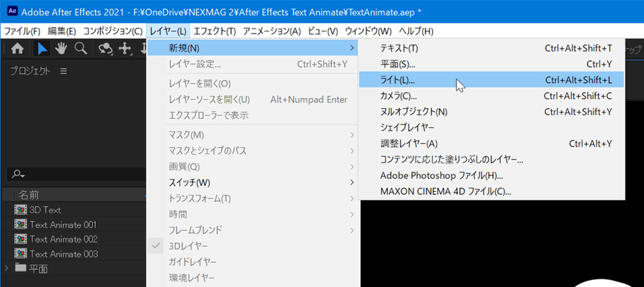Select Text Animate 002 in Project panel
The width and height of the screenshot is (644, 287).
pos(64,239)
